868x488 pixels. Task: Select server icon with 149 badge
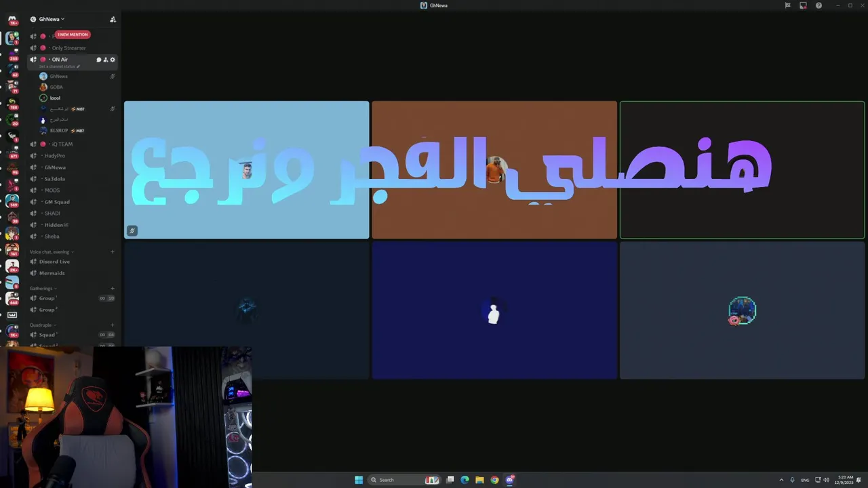pos(12,201)
